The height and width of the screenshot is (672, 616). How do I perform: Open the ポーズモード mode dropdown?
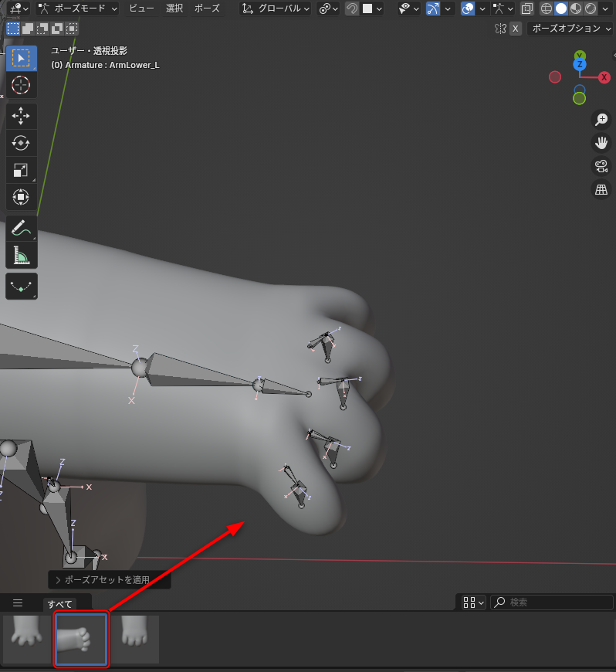(78, 8)
